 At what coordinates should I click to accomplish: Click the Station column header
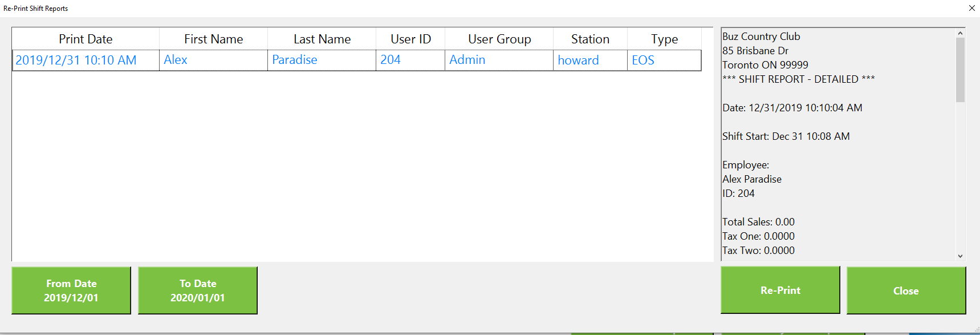[x=590, y=39]
